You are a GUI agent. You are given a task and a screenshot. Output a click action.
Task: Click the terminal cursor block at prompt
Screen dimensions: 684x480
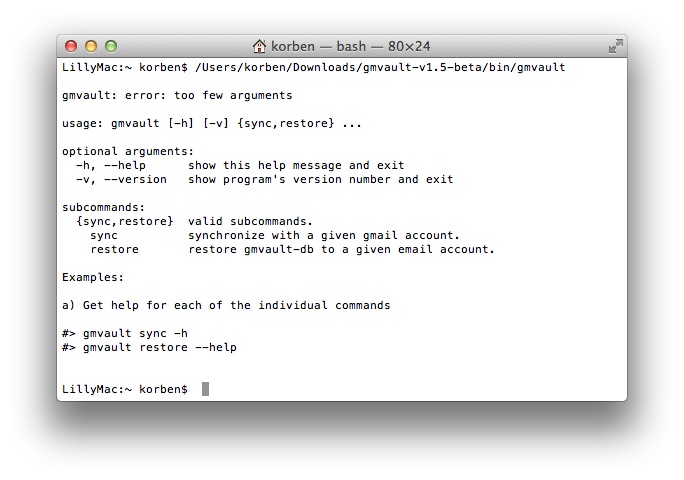coord(205,389)
